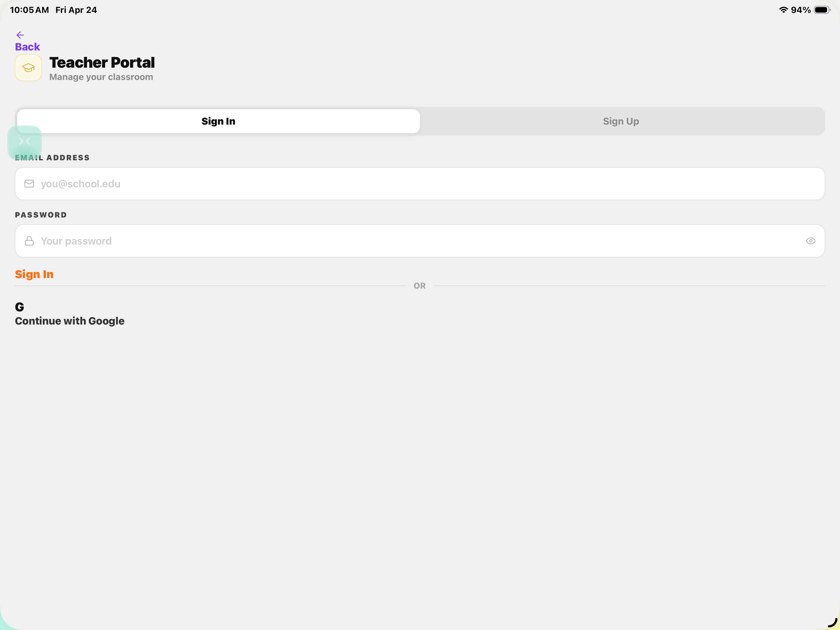Tap the back arrow icon
840x630 pixels.
pos(20,35)
